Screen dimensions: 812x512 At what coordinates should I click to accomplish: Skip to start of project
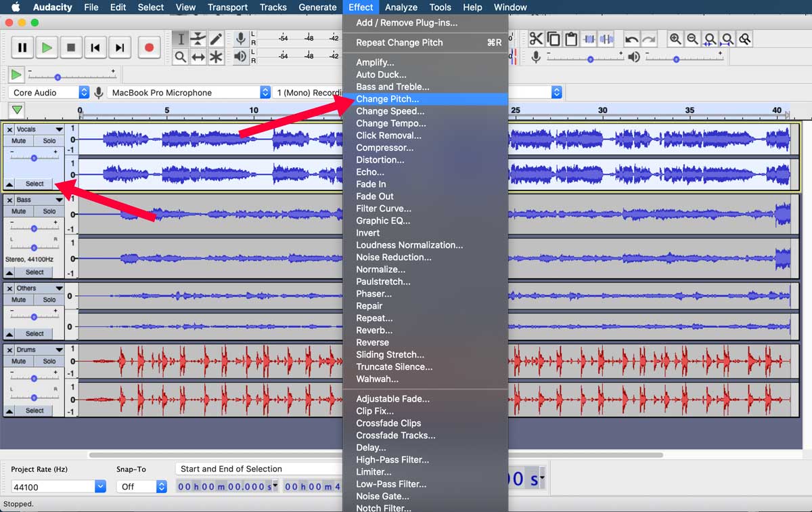95,47
